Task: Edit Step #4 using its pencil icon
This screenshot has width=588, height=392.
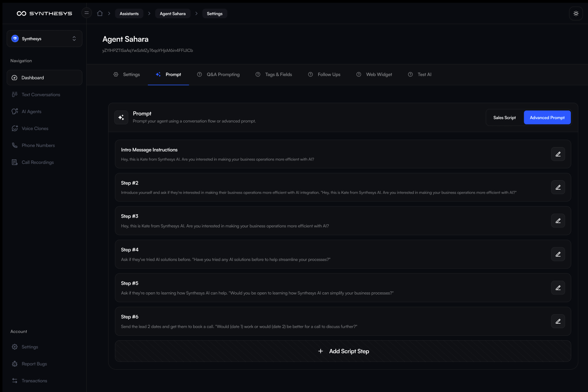Action: (558, 254)
